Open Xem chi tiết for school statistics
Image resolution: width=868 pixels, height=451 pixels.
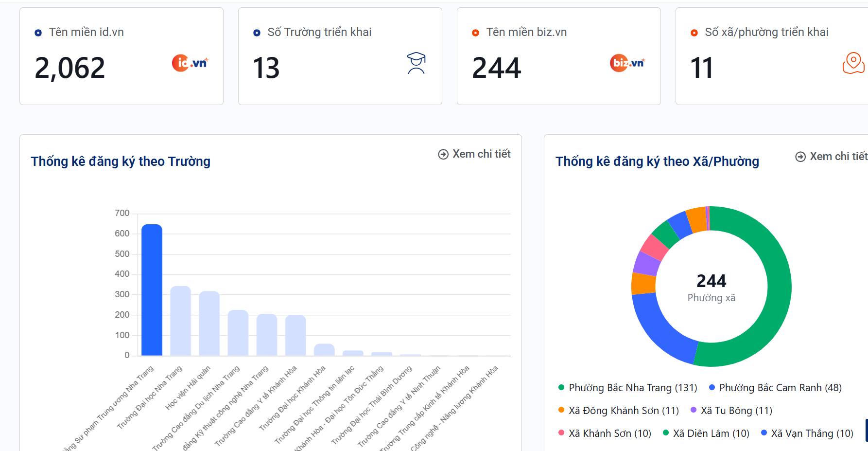click(481, 154)
